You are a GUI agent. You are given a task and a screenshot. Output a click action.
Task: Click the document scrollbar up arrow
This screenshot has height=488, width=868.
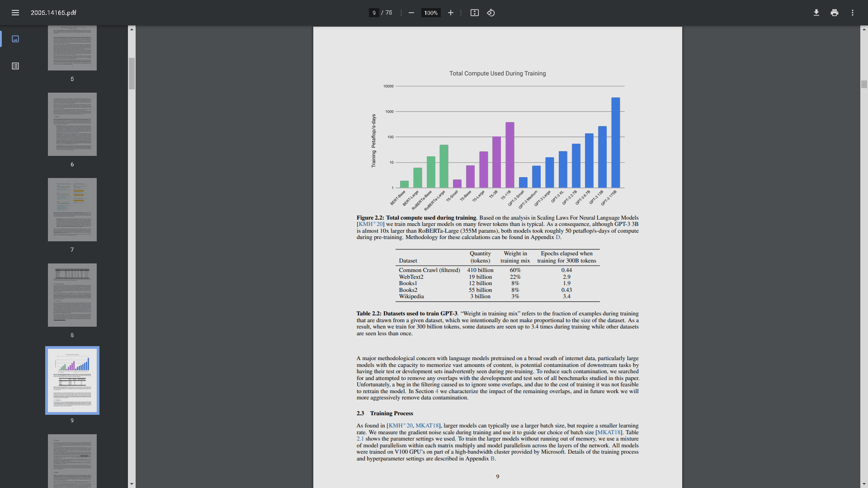(864, 29)
